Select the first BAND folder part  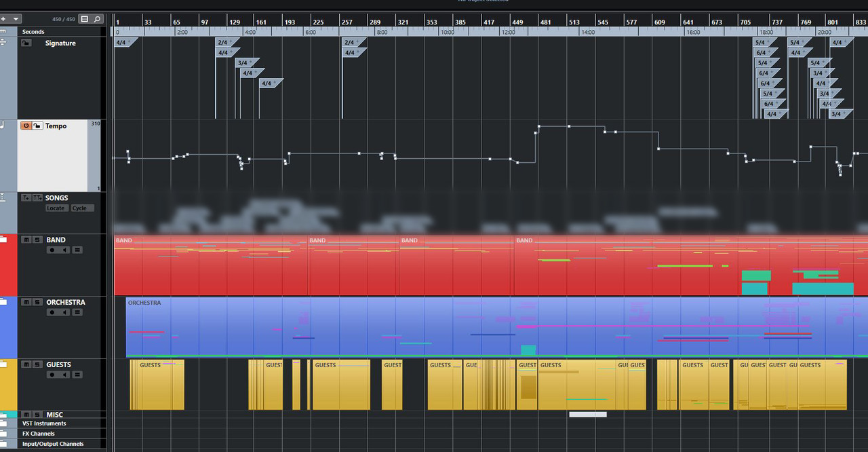click(211, 265)
